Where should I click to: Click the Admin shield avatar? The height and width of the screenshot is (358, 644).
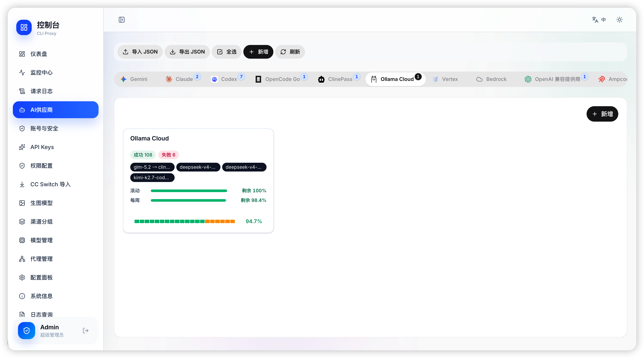click(27, 331)
